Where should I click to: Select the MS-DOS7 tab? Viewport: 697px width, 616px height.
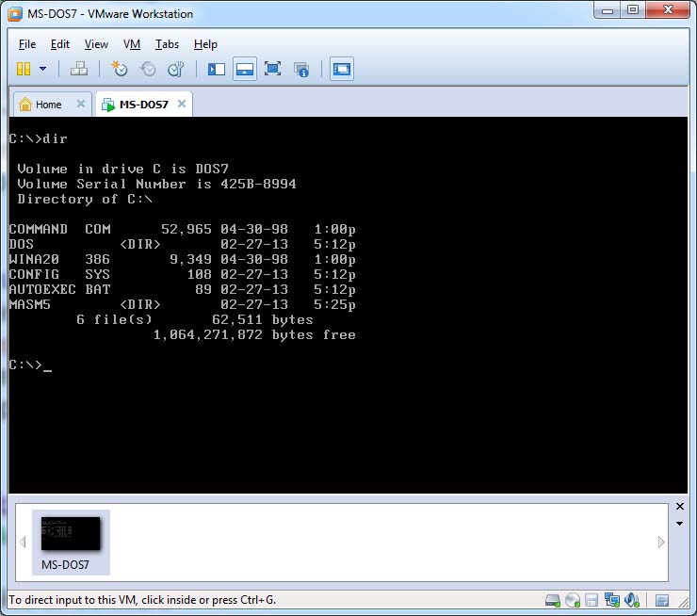[144, 105]
